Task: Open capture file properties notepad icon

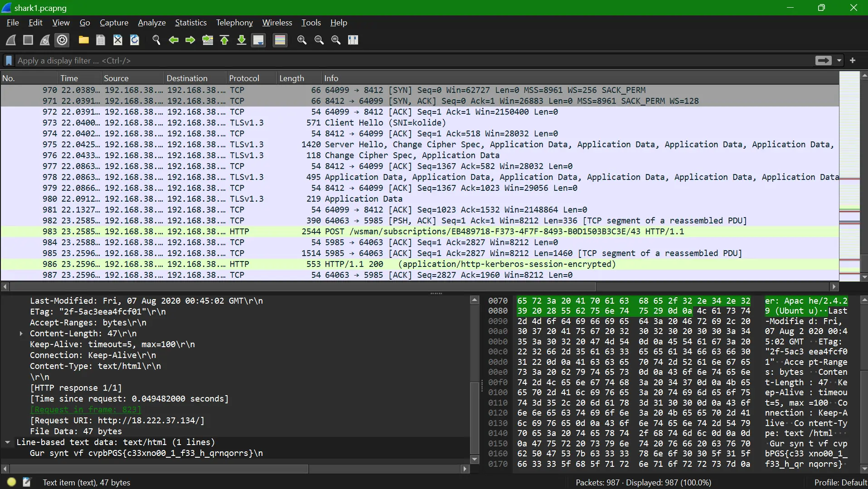Action: 27,482
